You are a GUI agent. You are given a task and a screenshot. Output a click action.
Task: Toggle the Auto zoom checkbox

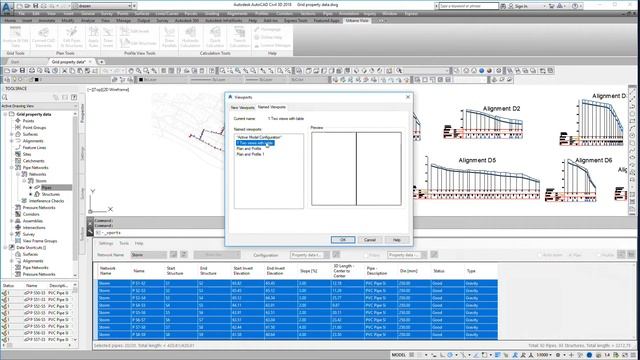539,255
